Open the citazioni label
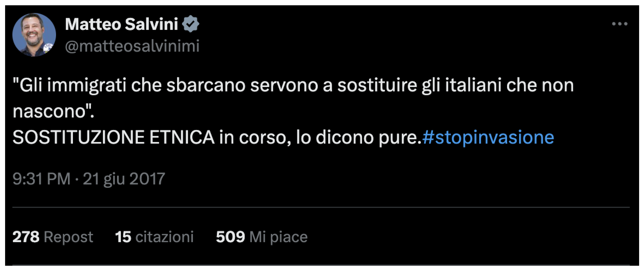The image size is (644, 270). [x=164, y=237]
